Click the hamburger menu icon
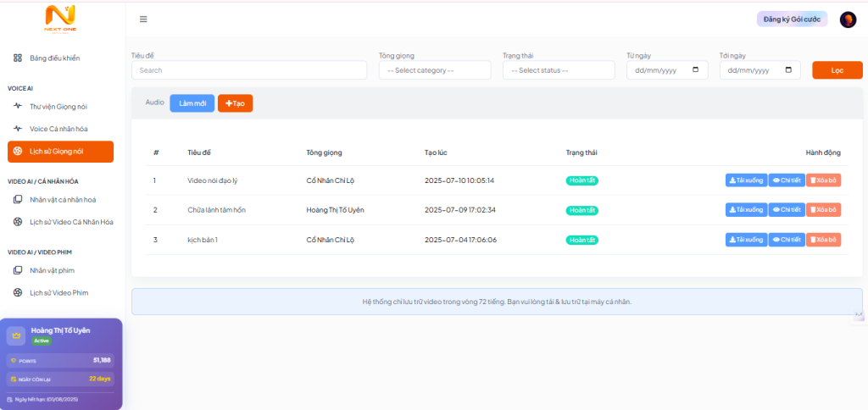868x410 pixels. (x=143, y=19)
